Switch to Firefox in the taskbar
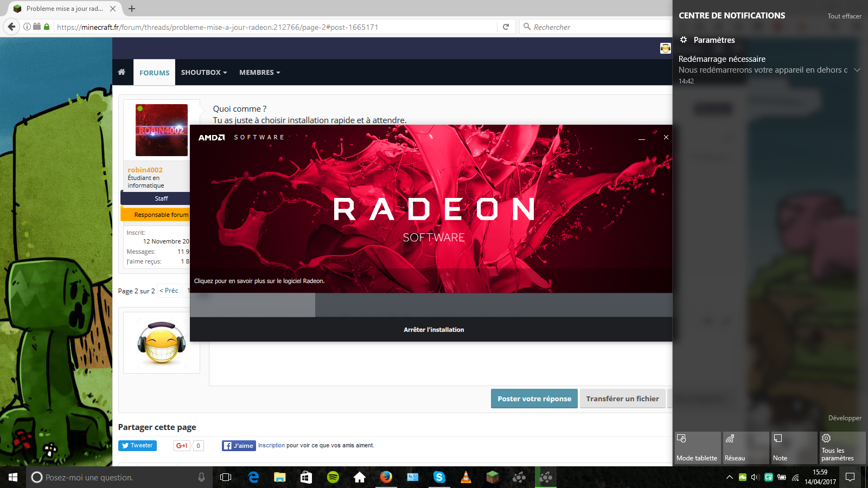Viewport: 868px width, 488px height. point(386,477)
